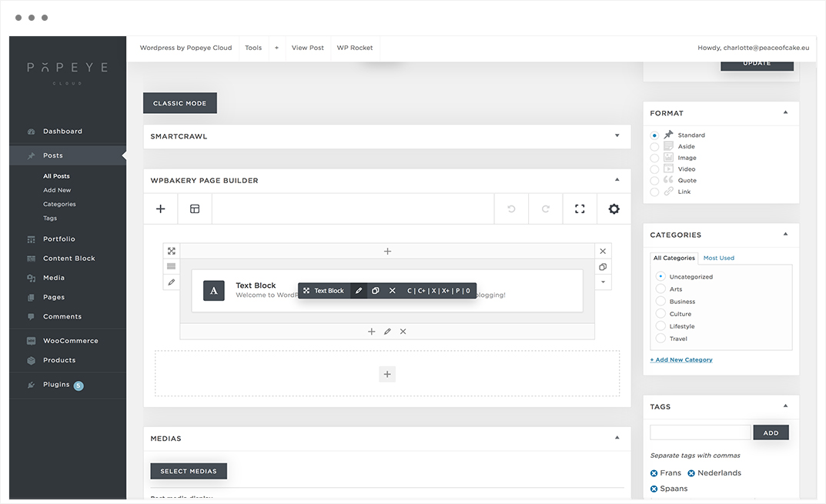Screen dimensions: 826x504
Task: Remove Text Block via popup toolbar X
Action: [x=393, y=291]
